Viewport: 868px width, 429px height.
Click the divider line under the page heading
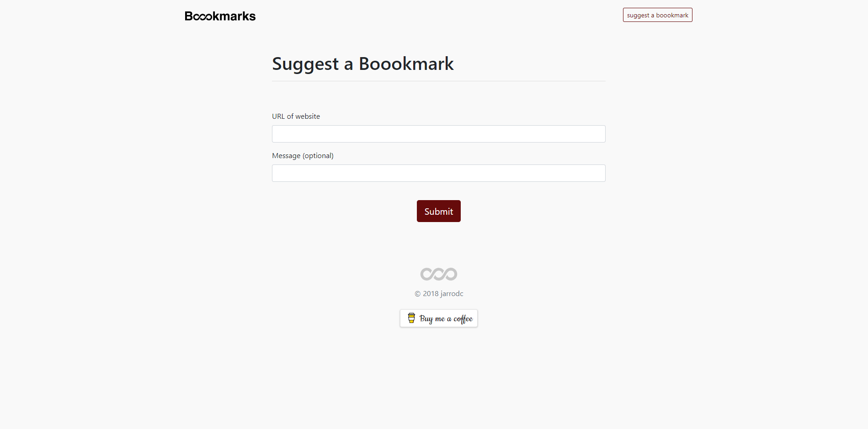(x=438, y=80)
